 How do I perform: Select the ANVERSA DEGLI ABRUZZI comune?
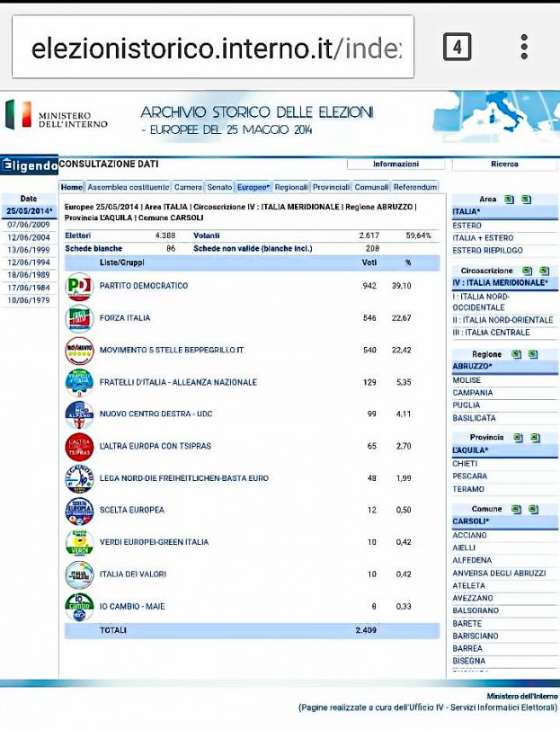click(499, 573)
